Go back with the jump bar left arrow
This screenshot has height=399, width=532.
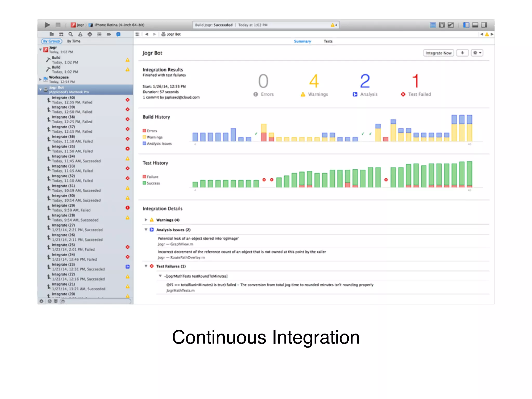click(x=147, y=34)
